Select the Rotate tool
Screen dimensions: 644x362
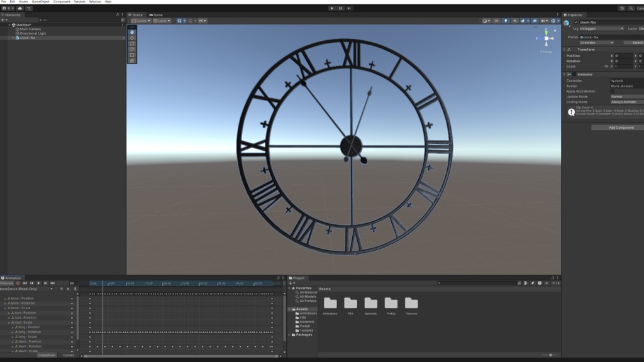(x=131, y=44)
